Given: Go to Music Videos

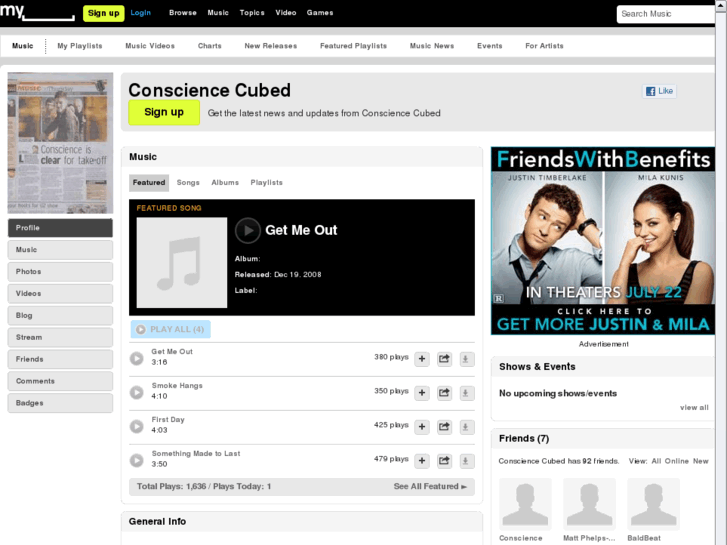Looking at the screenshot, I should click(150, 46).
